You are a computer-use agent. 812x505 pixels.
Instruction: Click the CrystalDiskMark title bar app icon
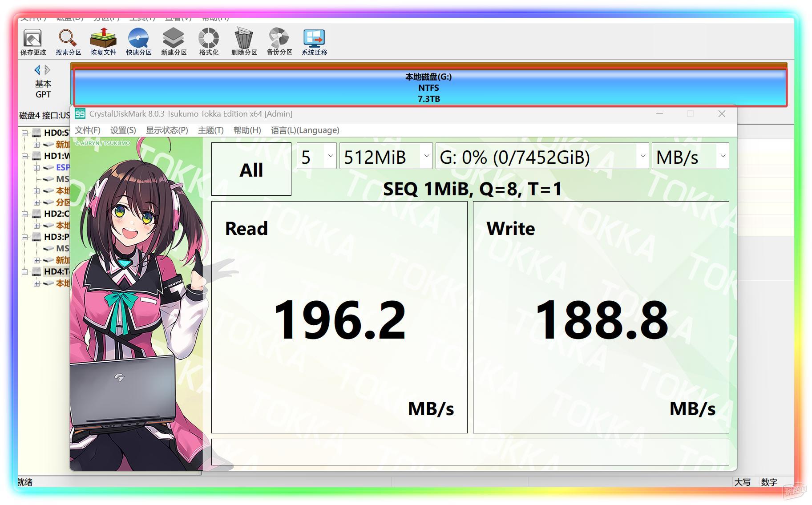[x=80, y=114]
